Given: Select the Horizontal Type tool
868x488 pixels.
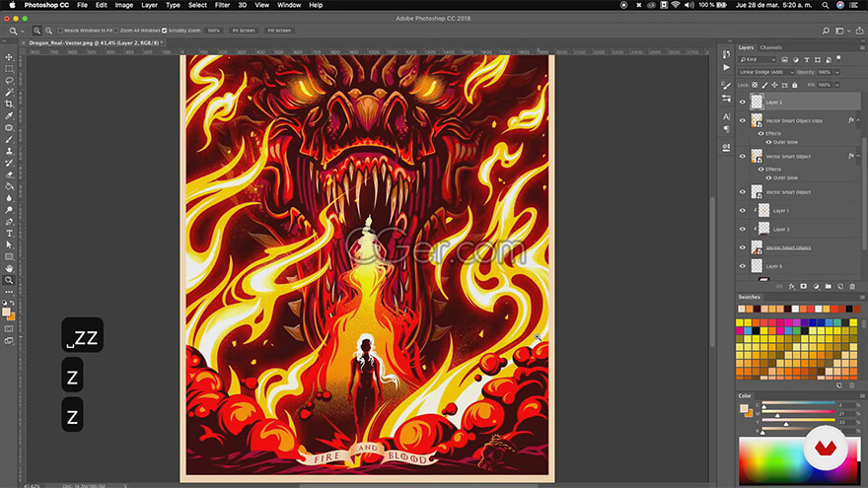Looking at the screenshot, I should point(9,234).
